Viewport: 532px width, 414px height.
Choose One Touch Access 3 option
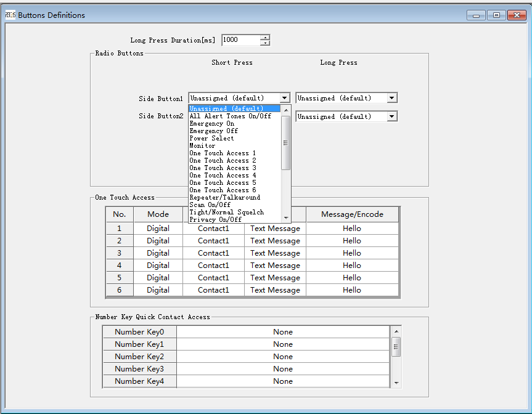[x=223, y=168]
